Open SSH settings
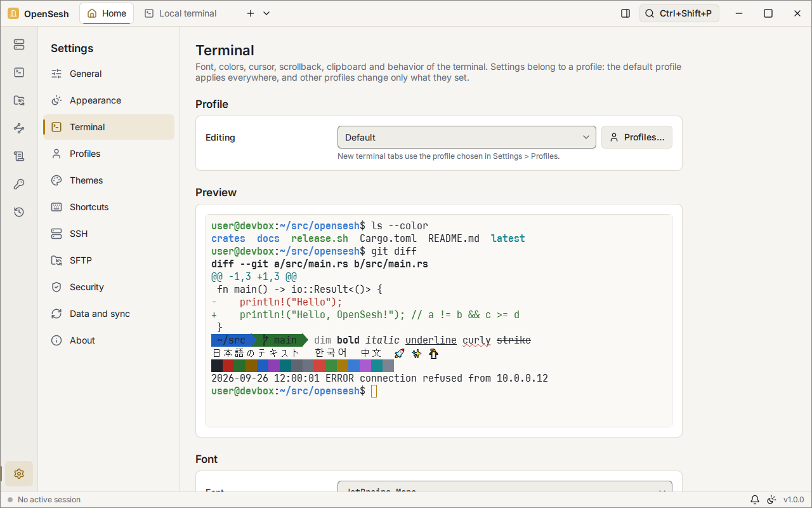Screen dimensions: 812x508 pos(108,234)
